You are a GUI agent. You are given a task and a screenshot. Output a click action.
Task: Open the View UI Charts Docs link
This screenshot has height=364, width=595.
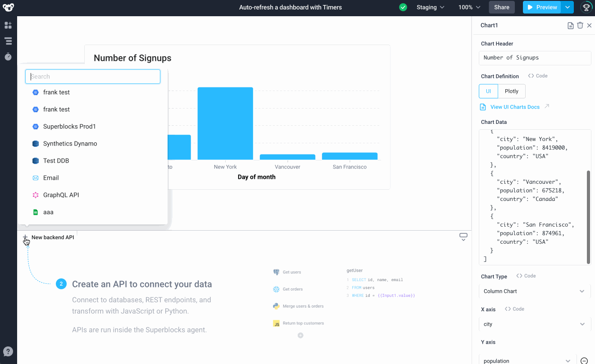tap(514, 107)
